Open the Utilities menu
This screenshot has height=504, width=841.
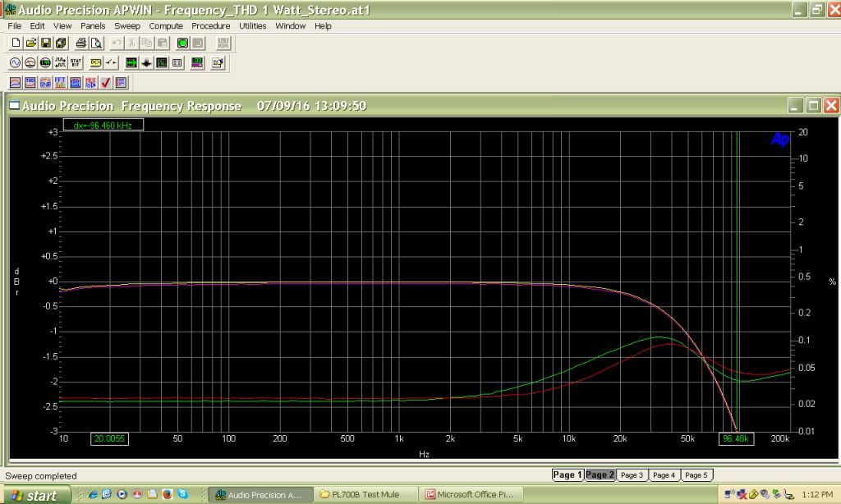(253, 25)
